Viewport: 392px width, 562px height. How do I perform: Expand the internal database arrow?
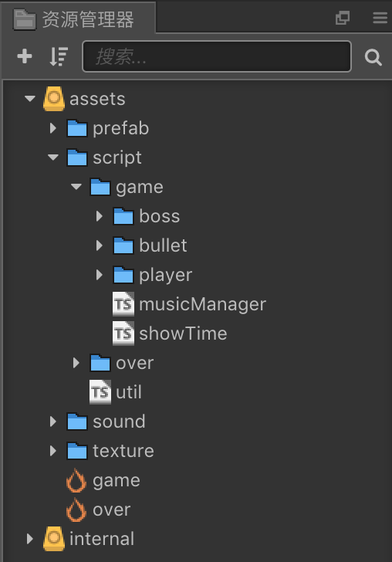[x=30, y=539]
